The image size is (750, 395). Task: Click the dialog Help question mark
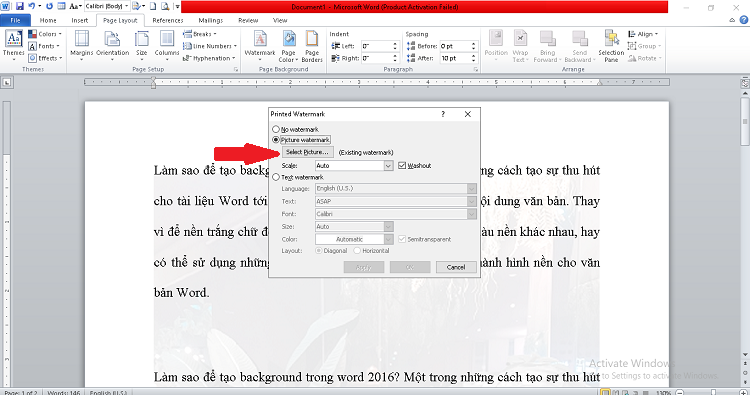(443, 114)
